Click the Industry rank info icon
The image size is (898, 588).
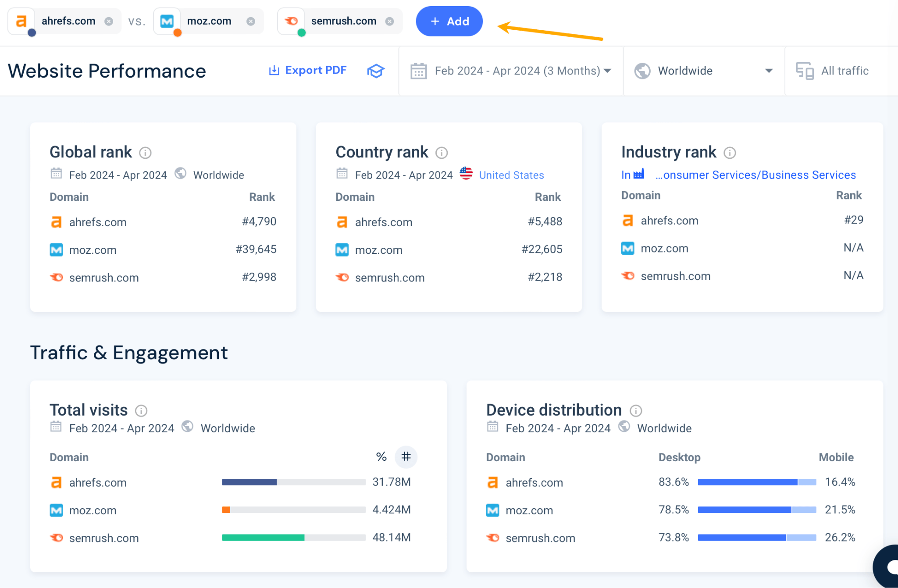click(730, 153)
